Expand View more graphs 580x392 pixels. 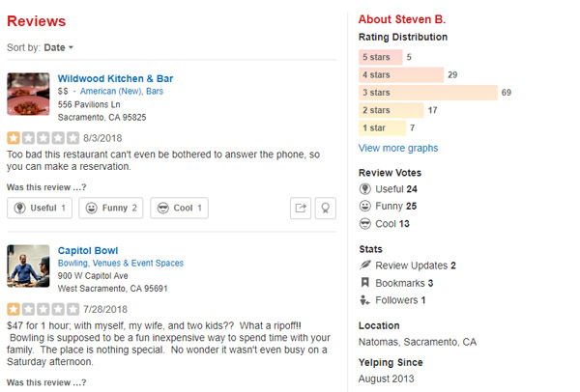pos(397,149)
